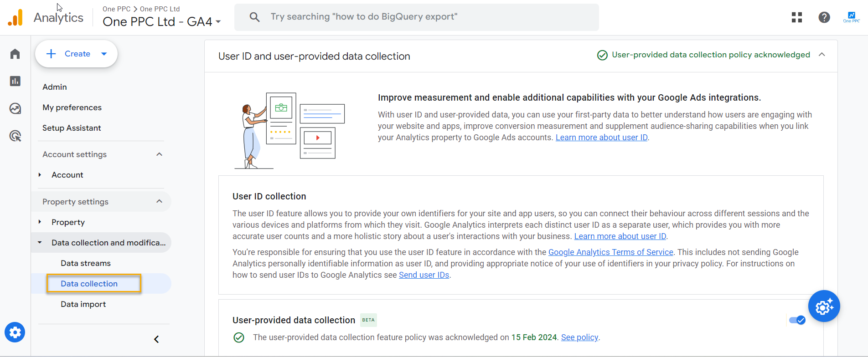This screenshot has width=868, height=357.
Task: Toggle User-provided data collection switch
Action: (x=797, y=320)
